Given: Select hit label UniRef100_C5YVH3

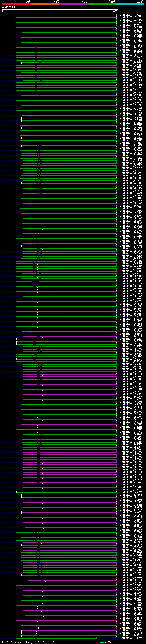Looking at the screenshot, I should 131,35.
